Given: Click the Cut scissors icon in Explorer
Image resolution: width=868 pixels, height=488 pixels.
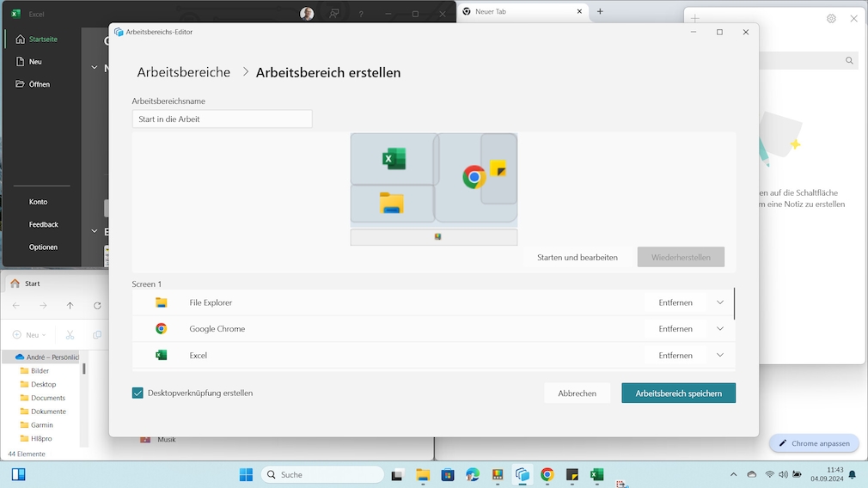Looking at the screenshot, I should click(x=70, y=335).
